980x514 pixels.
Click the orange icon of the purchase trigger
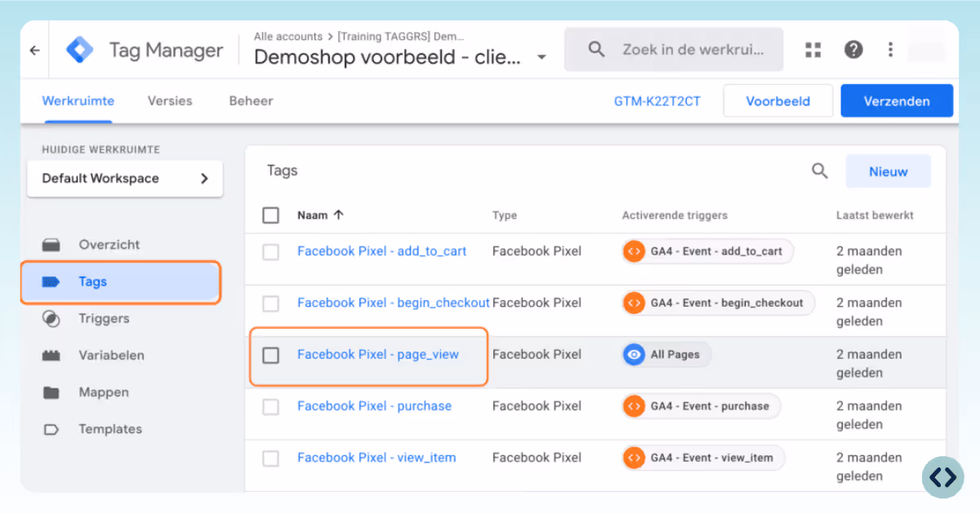tap(634, 405)
